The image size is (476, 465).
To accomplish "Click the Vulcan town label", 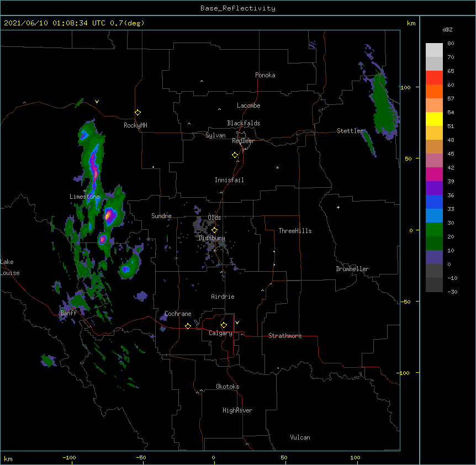I will pos(300,437).
